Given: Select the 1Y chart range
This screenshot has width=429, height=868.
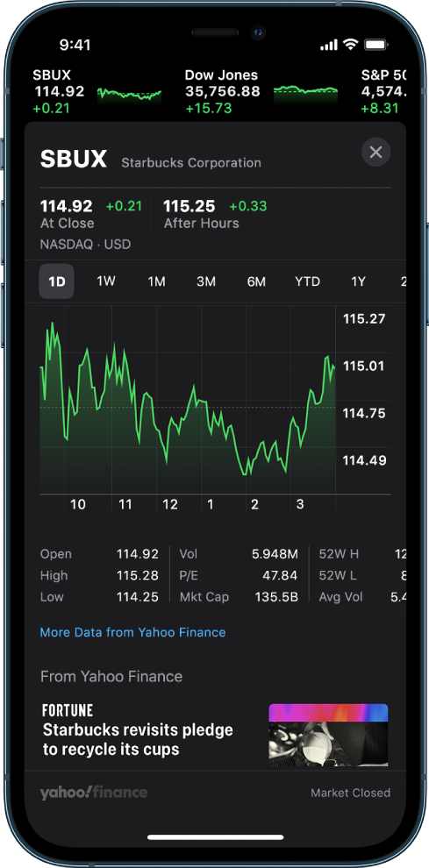Looking at the screenshot, I should coord(359,281).
